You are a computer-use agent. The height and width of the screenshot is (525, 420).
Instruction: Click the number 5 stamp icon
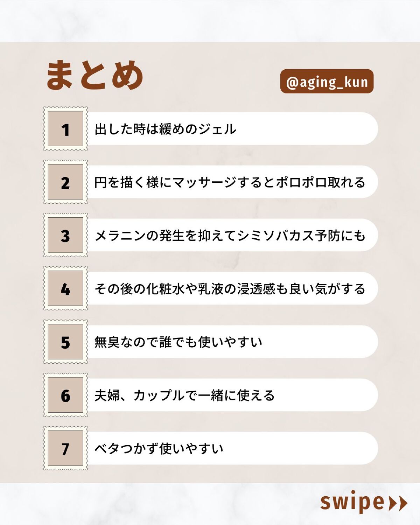(65, 342)
